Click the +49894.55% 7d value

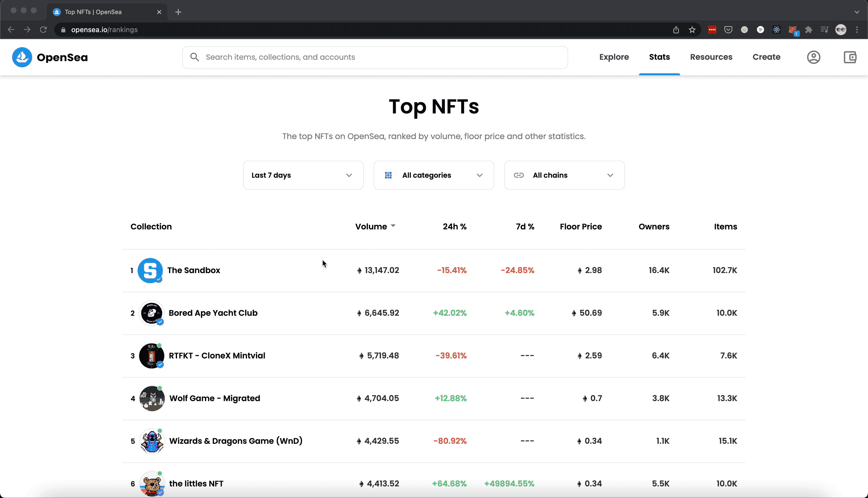point(509,484)
